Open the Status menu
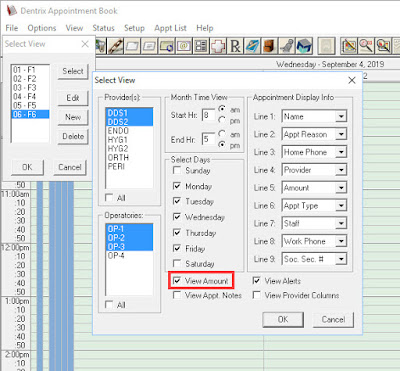Viewport: 400px width, 371px height. pyautogui.click(x=103, y=28)
